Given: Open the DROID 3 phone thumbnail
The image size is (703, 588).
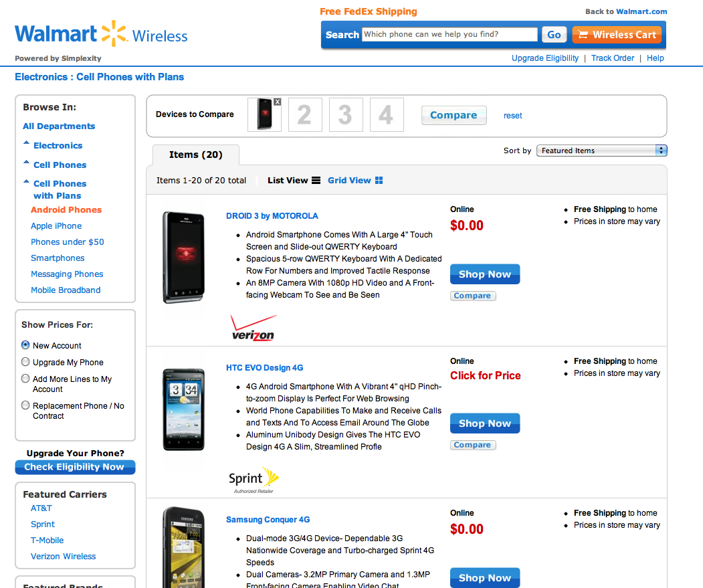Looking at the screenshot, I should coord(183,257).
